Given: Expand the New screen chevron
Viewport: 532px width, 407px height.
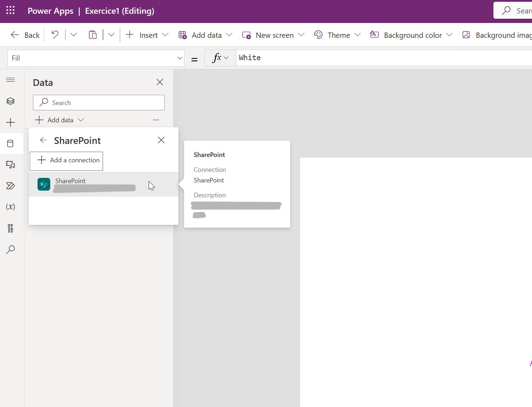Looking at the screenshot, I should [301, 35].
